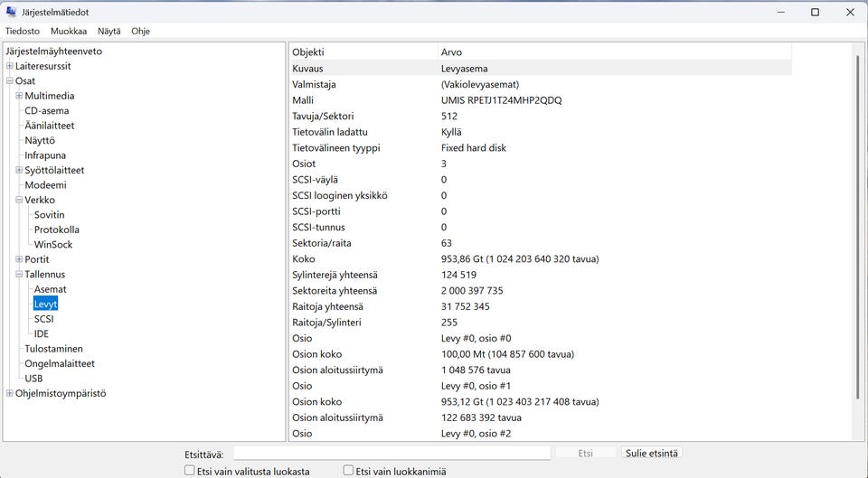This screenshot has height=478, width=868.
Task: Click the Sulje etsintä button
Action: pyautogui.click(x=652, y=453)
